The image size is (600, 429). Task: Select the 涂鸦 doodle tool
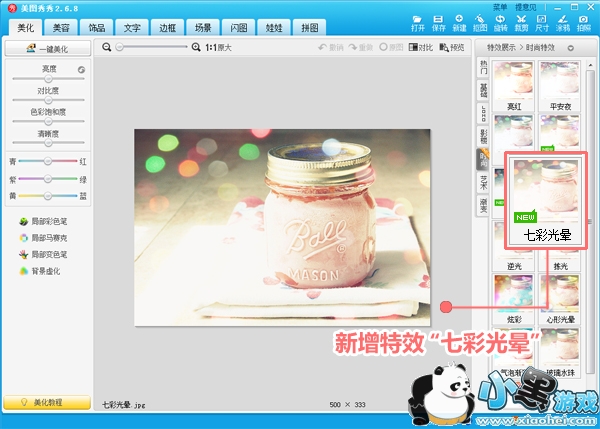coord(562,23)
